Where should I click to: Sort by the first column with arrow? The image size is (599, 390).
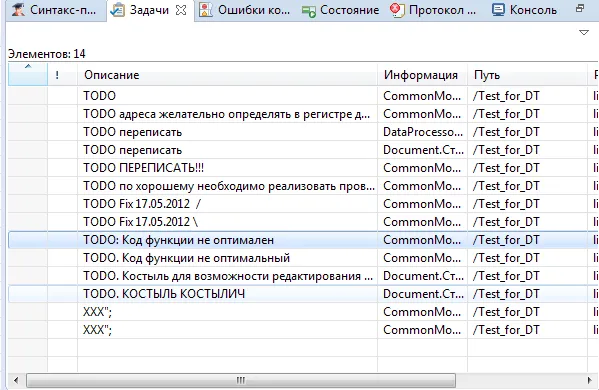[x=28, y=74]
